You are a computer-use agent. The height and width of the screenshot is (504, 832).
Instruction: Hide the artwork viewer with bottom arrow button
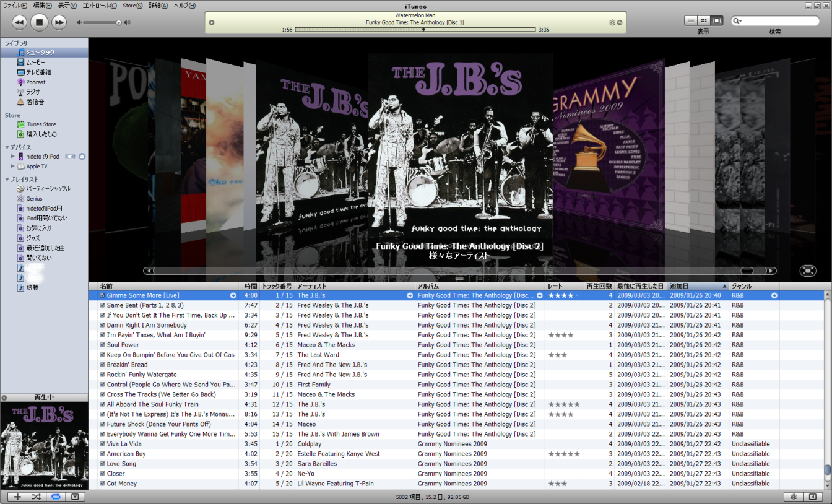pyautogui.click(x=74, y=497)
